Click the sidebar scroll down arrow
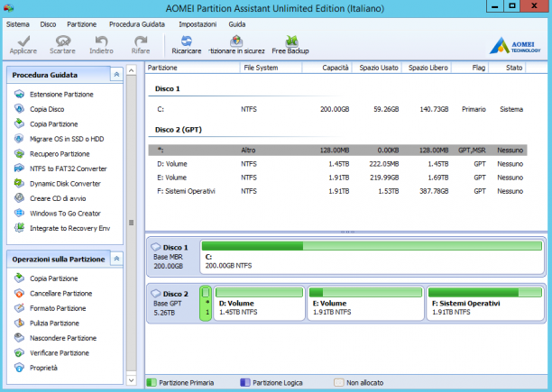Image resolution: width=552 pixels, height=392 pixels. tap(132, 380)
